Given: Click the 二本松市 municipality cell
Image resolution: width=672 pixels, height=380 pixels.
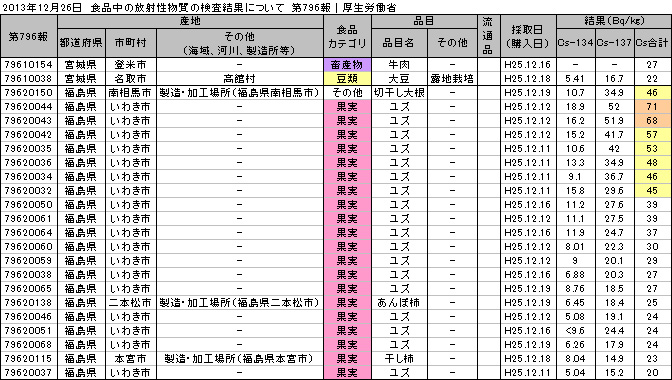Looking at the screenshot, I should pos(131,302).
